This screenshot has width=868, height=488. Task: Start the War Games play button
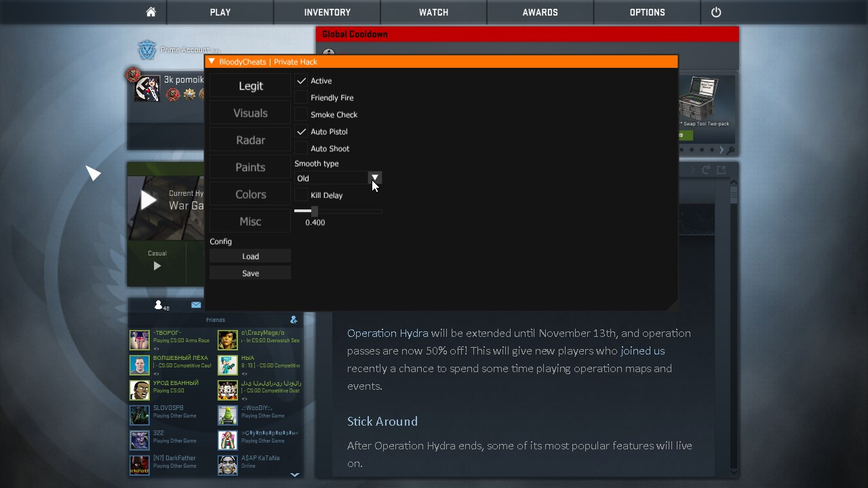149,201
